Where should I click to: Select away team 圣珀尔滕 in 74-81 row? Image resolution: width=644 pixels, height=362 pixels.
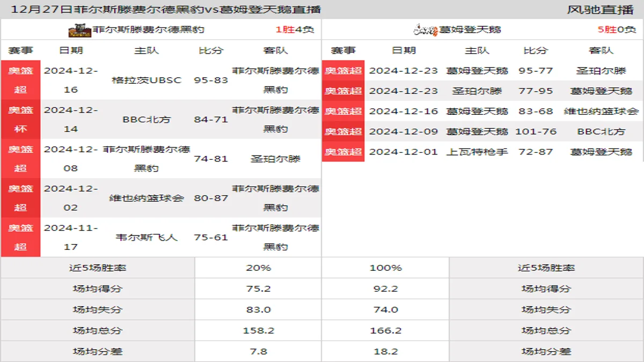(275, 159)
